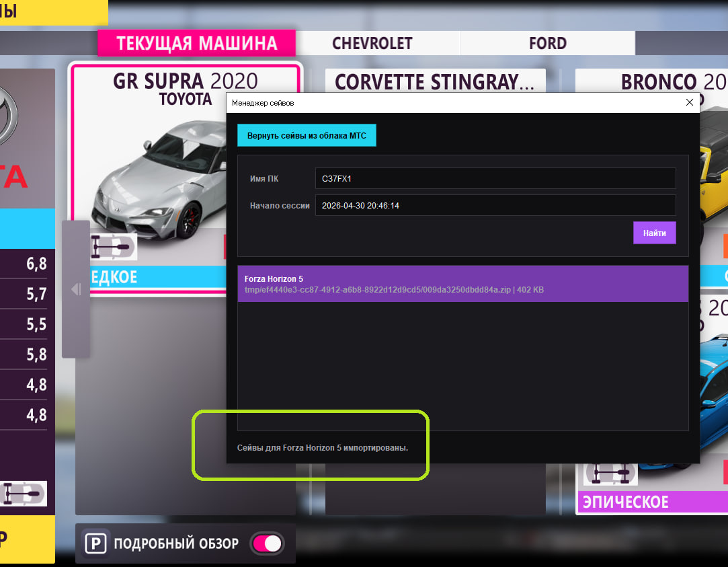Select the GR Supra 2020 Toyota card

click(149, 179)
